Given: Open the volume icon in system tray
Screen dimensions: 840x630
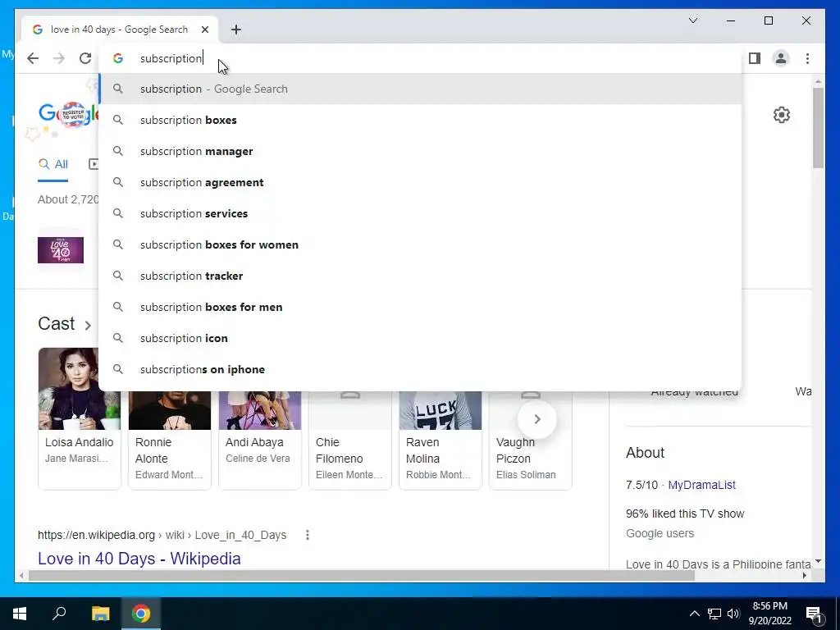Looking at the screenshot, I should point(733,614).
